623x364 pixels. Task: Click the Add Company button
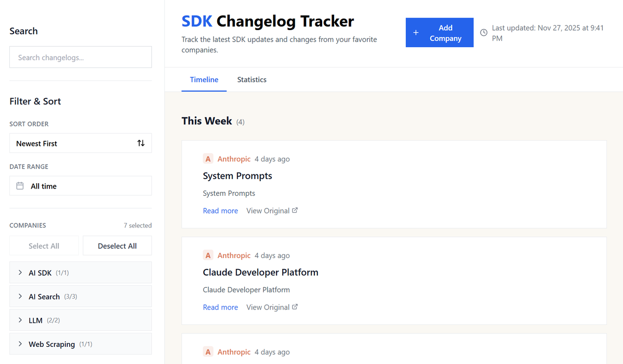coord(440,33)
